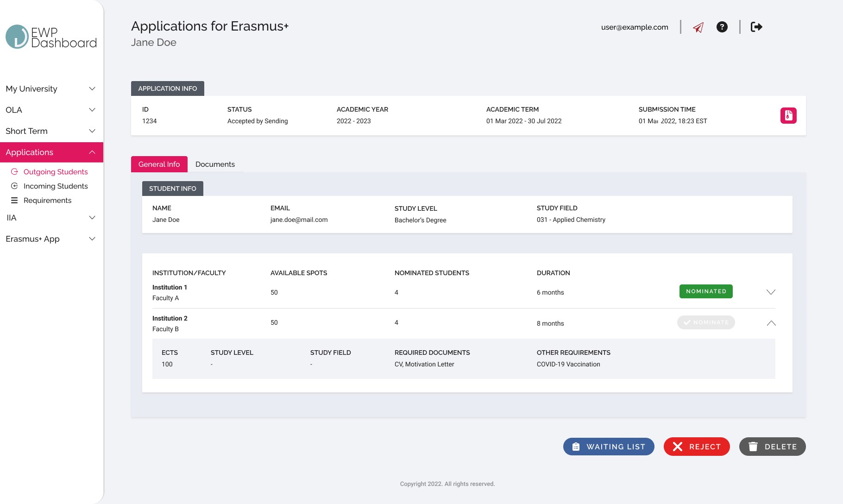Screen dimensions: 843x504
Task: Click '031 - Applied Chemistry' study field
Action: pos(571,220)
